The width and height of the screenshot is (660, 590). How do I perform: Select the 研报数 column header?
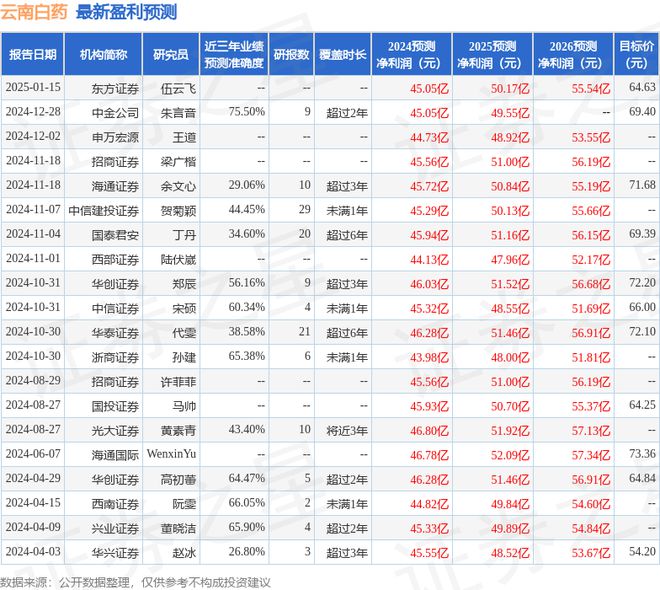coord(291,54)
